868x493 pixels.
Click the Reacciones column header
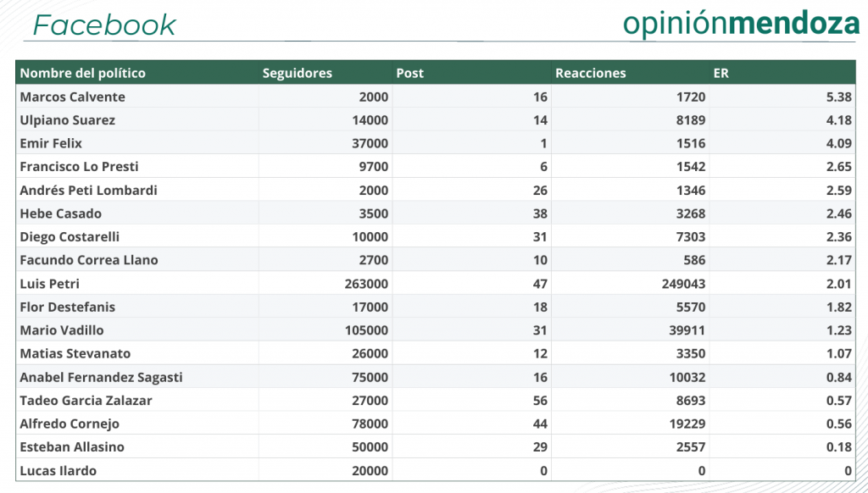click(x=590, y=73)
